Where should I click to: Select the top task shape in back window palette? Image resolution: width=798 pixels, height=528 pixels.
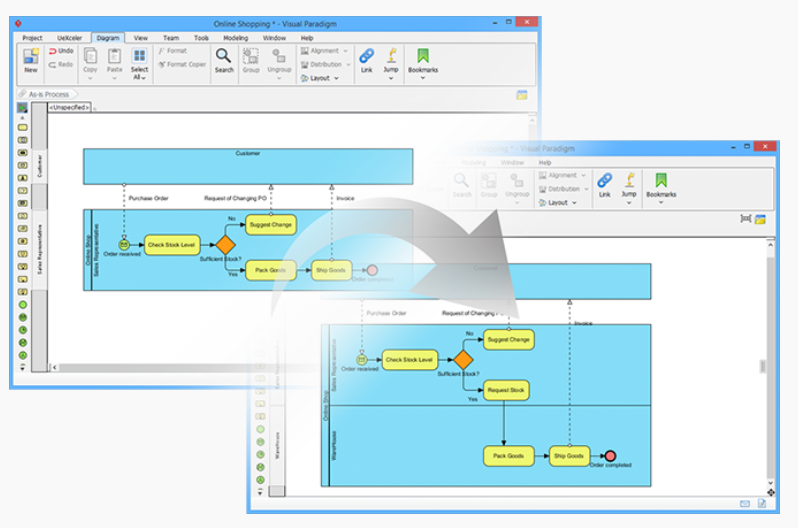[22, 127]
